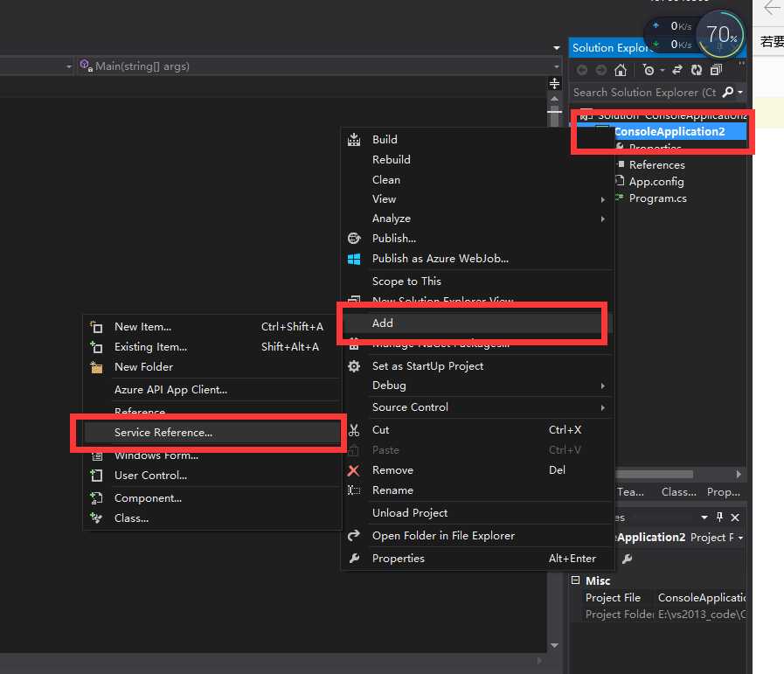Viewport: 784px width, 674px height.
Task: Click the Build menu icon
Action: (354, 140)
